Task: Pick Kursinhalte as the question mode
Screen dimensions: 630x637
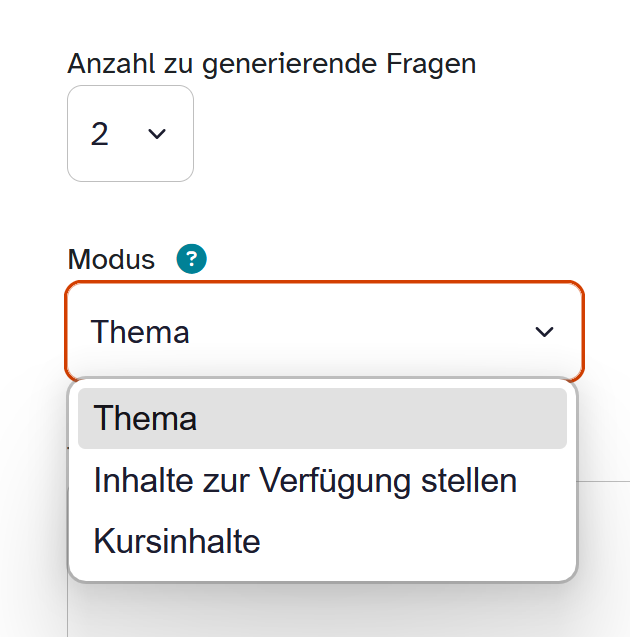Action: 177,541
